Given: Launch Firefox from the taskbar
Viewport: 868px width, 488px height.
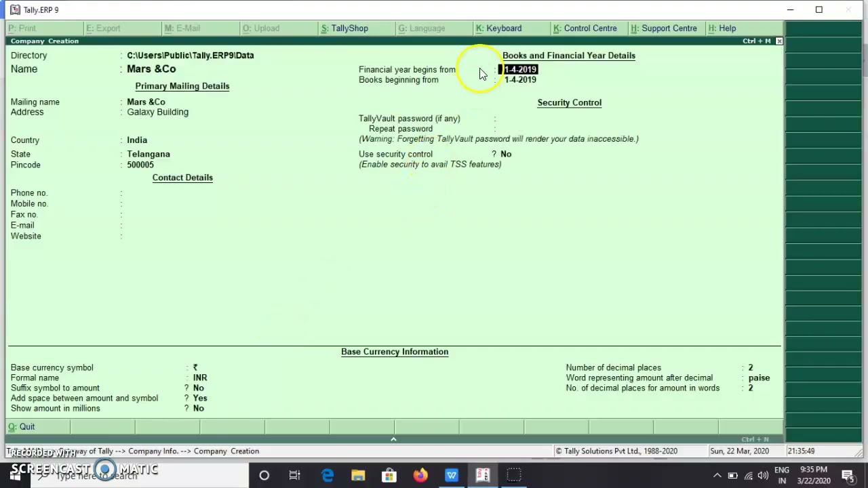Looking at the screenshot, I should (x=420, y=475).
